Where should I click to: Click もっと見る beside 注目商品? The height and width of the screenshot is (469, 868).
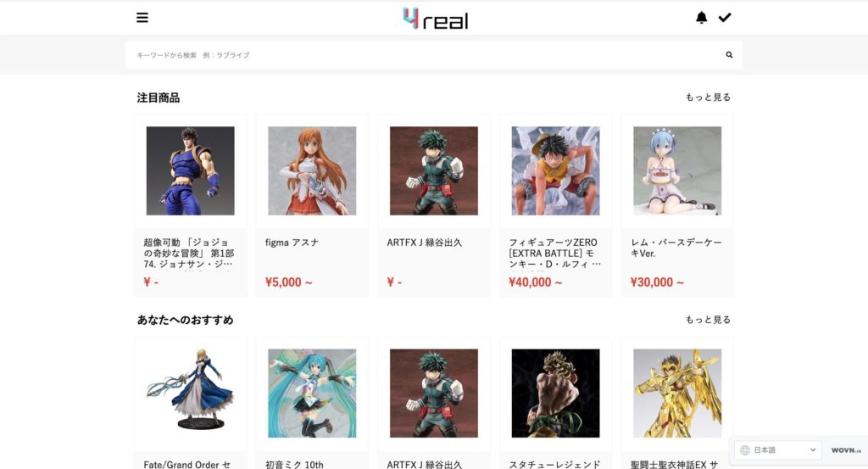[x=708, y=98]
